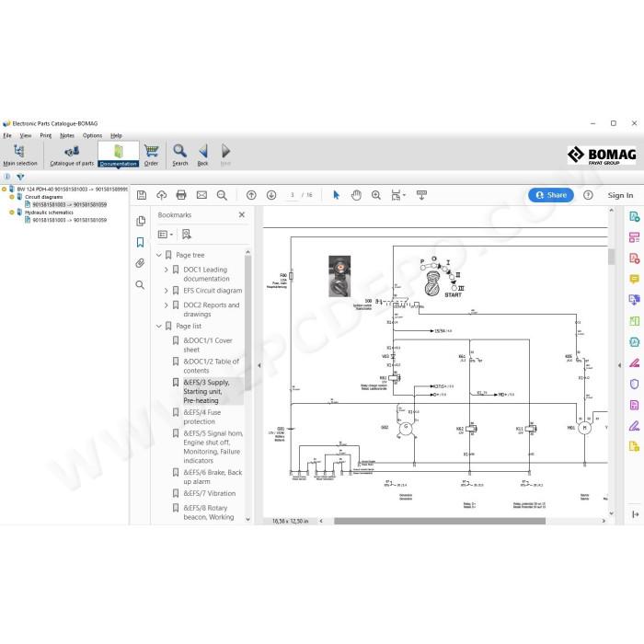
Task: Open the Catalogue of parts
Action: [x=72, y=155]
